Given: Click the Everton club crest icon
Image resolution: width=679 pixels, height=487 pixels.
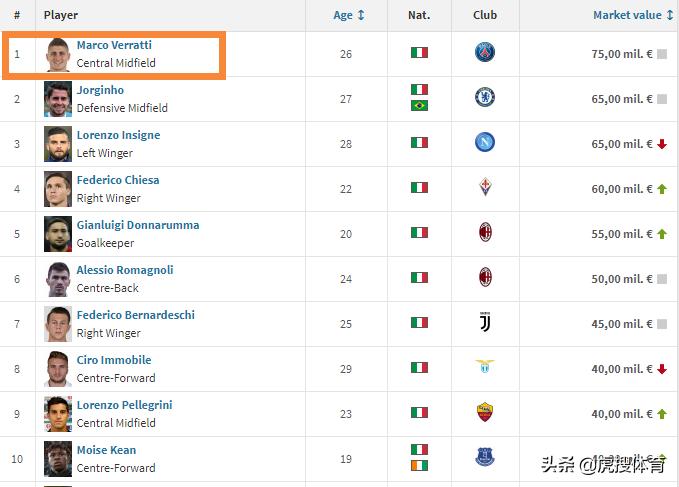Looking at the screenshot, I should [485, 457].
